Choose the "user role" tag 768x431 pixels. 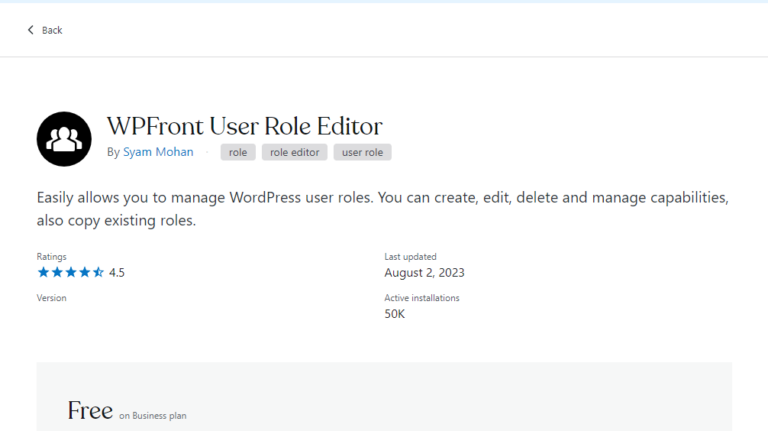click(x=362, y=152)
